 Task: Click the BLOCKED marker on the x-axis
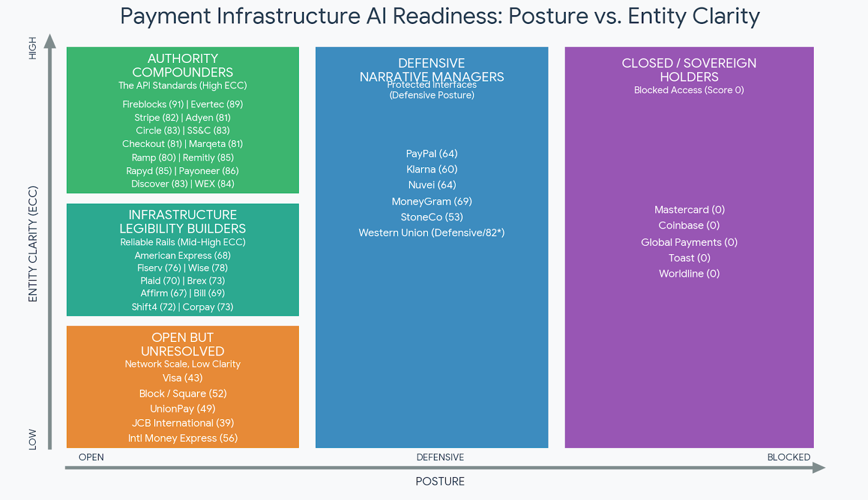coord(789,457)
